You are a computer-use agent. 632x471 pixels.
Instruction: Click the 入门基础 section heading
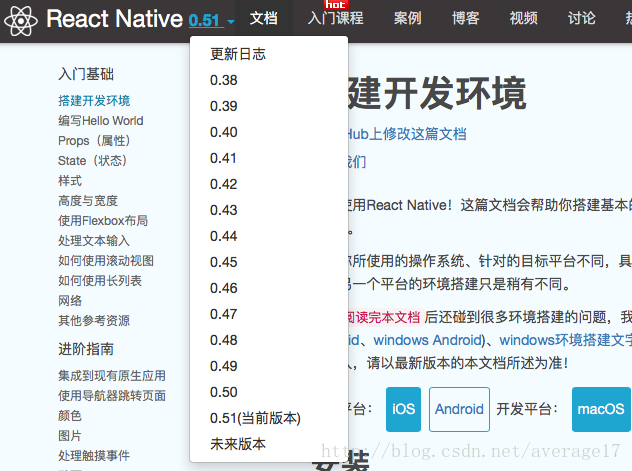[86, 74]
